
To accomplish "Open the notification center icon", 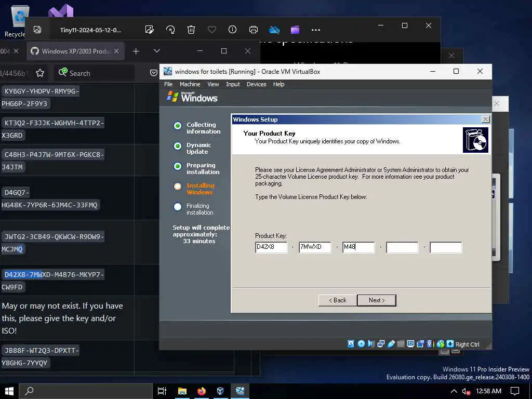I will tap(515, 391).
